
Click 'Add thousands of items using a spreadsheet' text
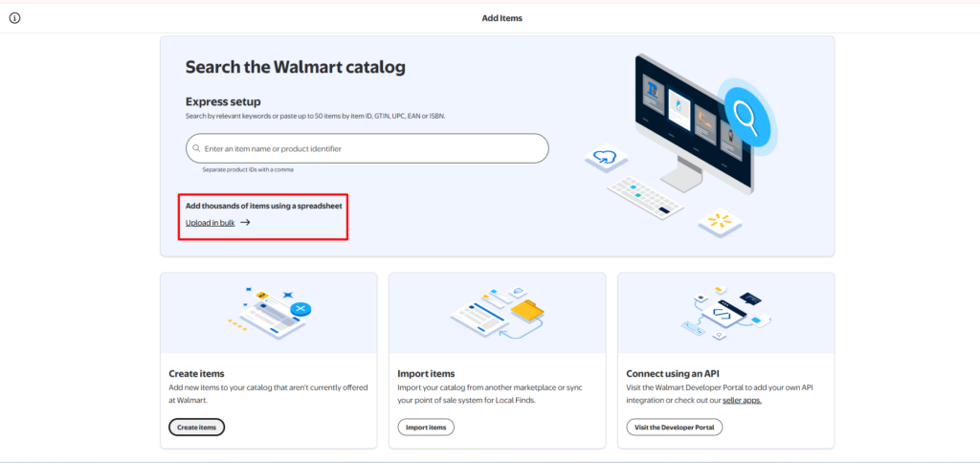[x=264, y=206]
